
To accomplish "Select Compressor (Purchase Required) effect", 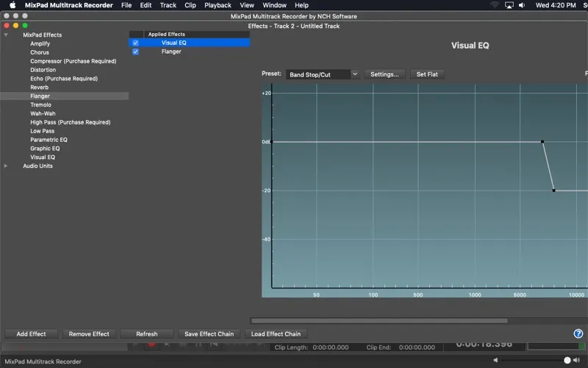I will click(x=73, y=61).
